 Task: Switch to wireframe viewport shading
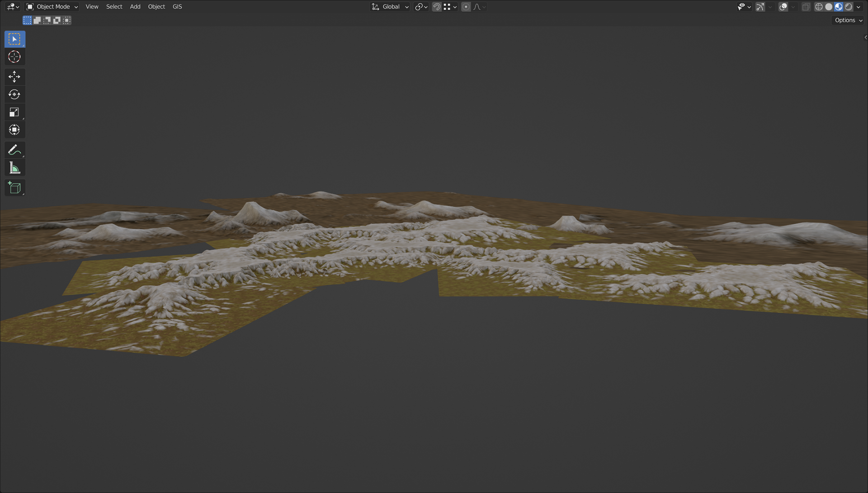point(819,7)
